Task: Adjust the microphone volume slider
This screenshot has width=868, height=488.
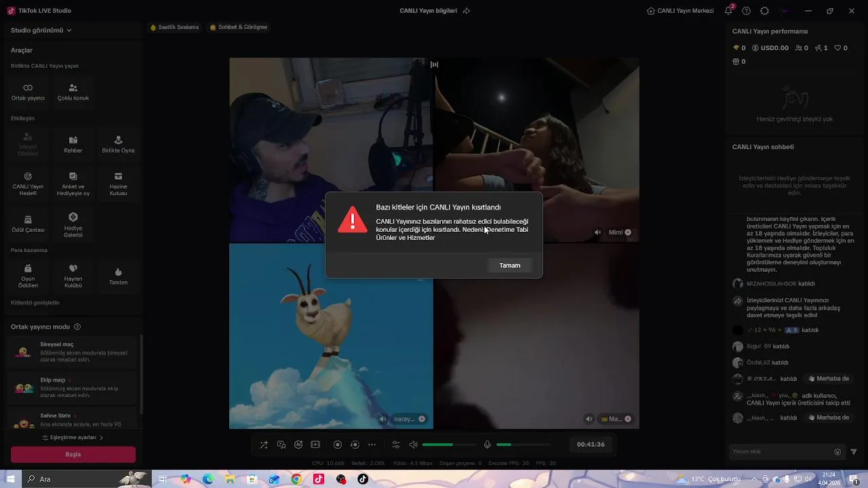Action: point(523,445)
